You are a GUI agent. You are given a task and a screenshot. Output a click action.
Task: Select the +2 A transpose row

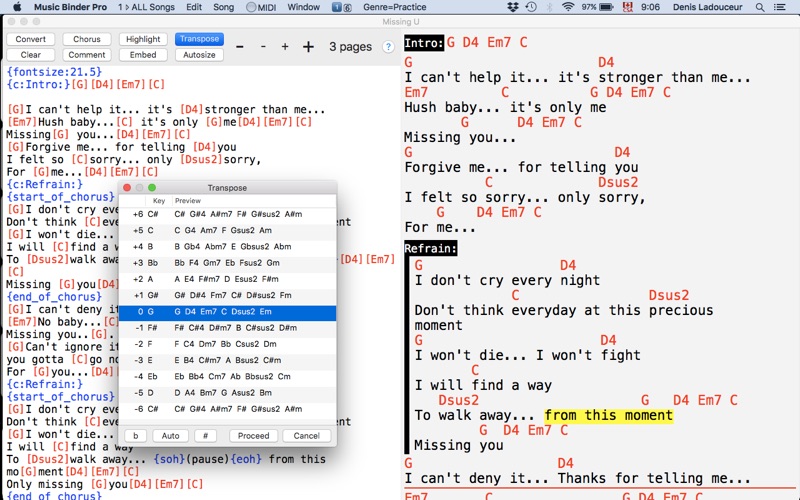[228, 280]
